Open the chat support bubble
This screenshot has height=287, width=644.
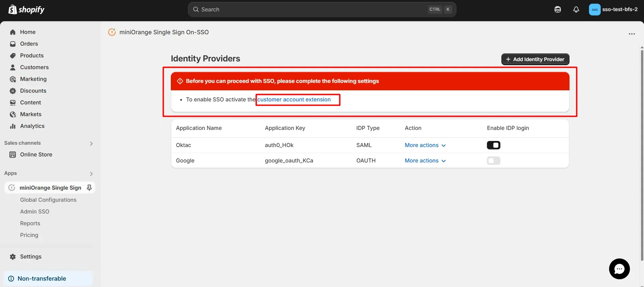(620, 269)
